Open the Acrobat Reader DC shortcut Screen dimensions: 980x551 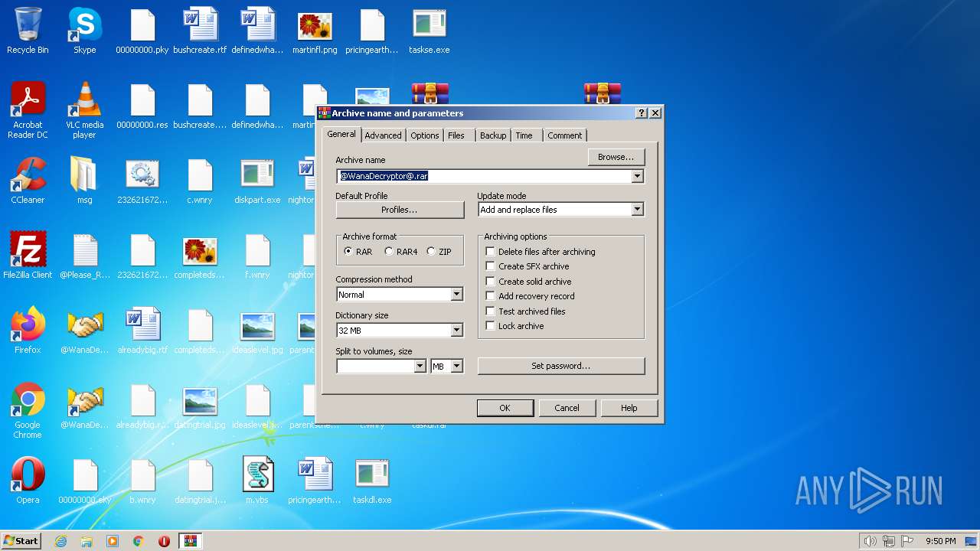(28, 111)
